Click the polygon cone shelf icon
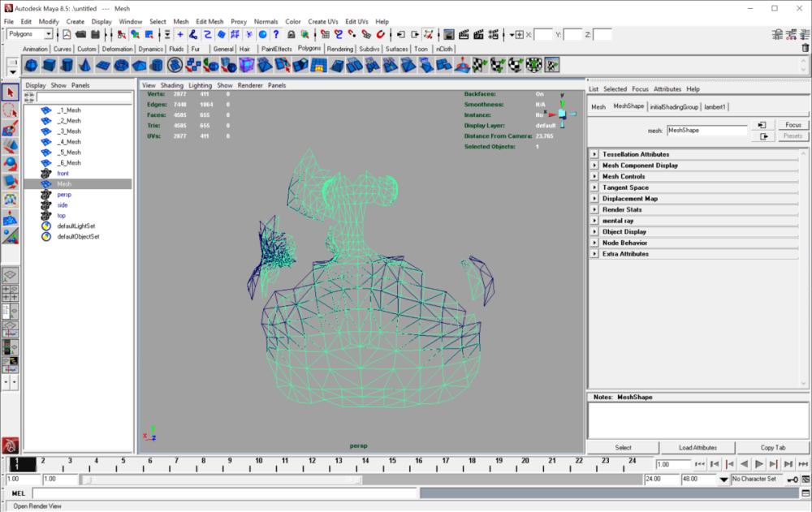 [x=85, y=65]
